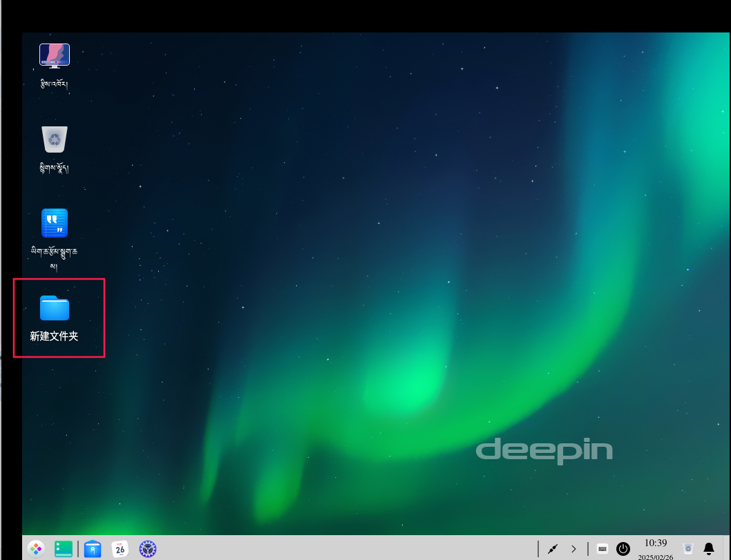The image size is (731, 560).
Task: Select the blue quotation-mark document app icon
Action: tap(55, 223)
